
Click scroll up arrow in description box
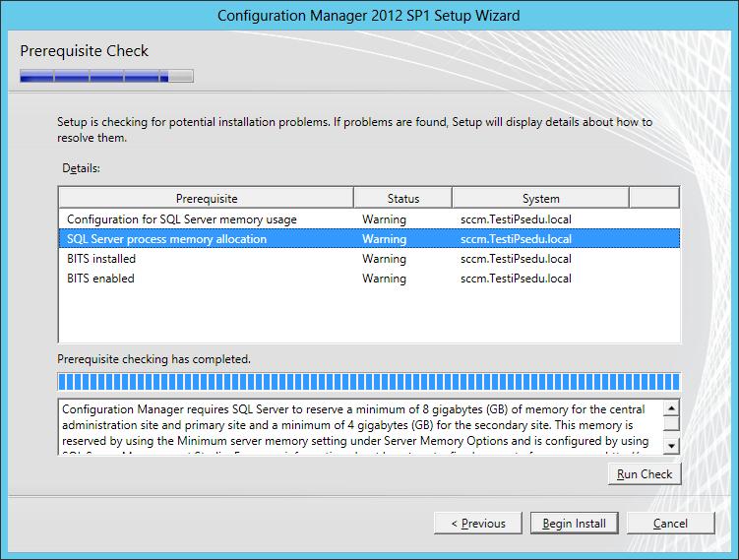coord(671,407)
